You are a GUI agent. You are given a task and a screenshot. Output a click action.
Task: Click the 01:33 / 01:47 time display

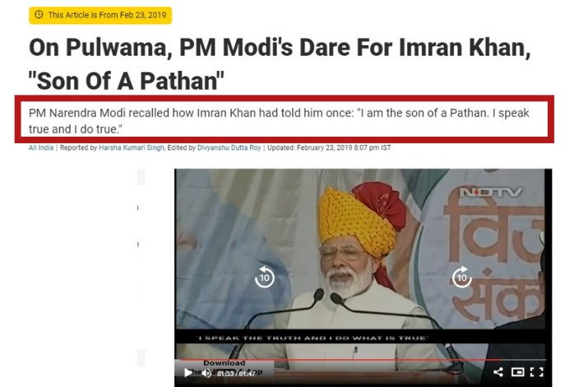(x=236, y=374)
